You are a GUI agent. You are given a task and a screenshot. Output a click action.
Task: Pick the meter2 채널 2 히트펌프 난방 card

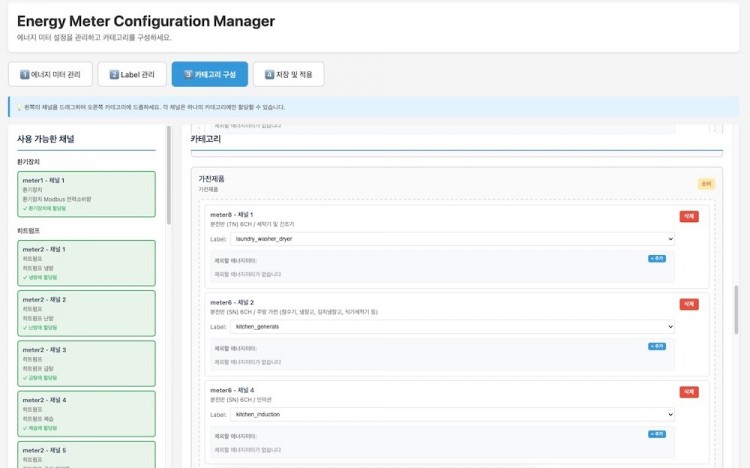point(86,312)
